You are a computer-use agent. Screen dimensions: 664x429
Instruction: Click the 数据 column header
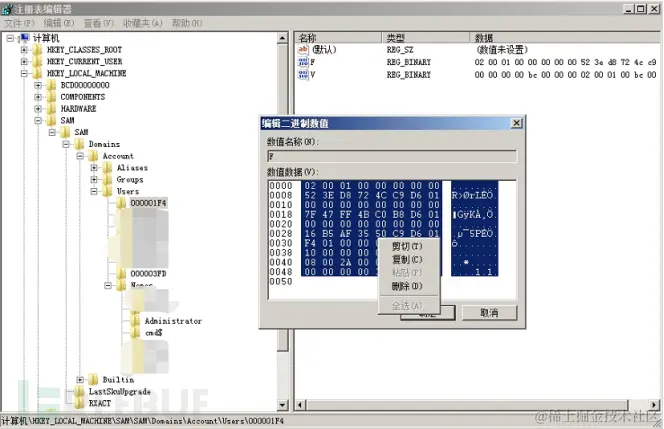565,38
